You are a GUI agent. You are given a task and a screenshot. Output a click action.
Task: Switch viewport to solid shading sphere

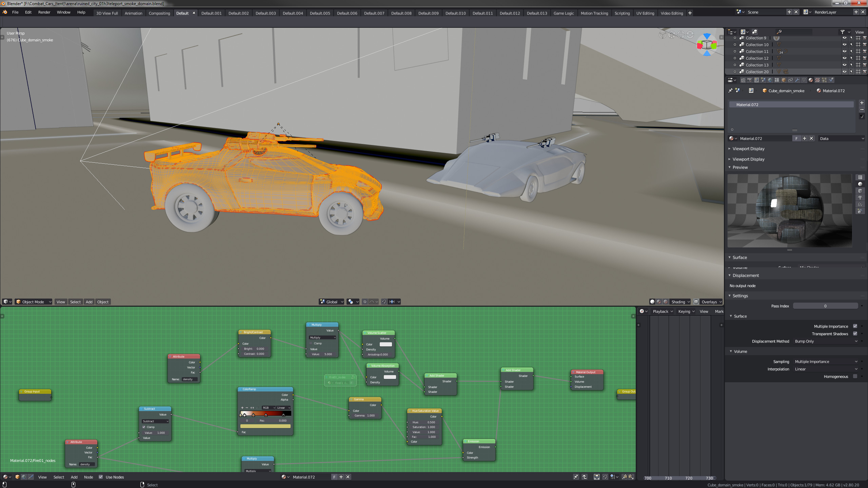[x=652, y=302]
